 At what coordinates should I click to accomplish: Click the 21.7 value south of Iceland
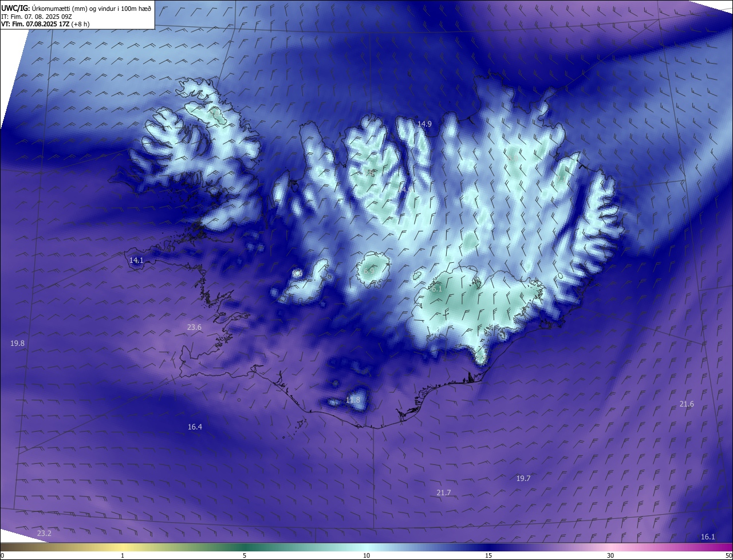tap(444, 492)
